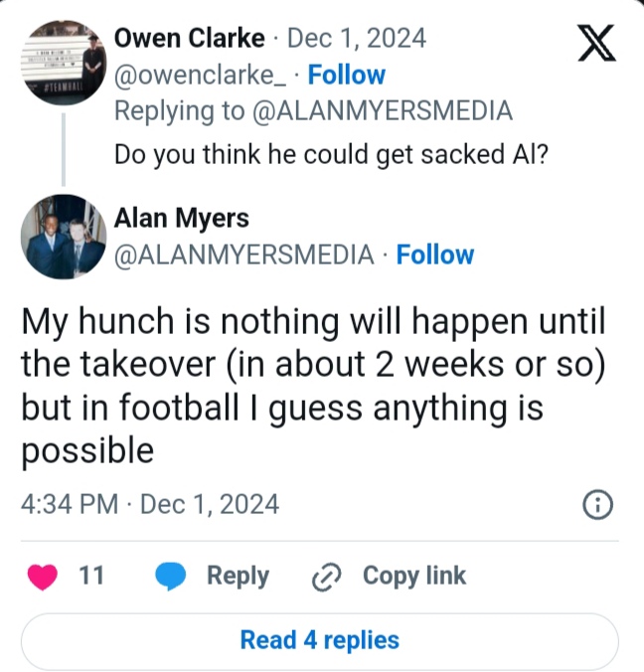This screenshot has height=672, width=644.
Task: Open Owen Clarke's profile avatar
Action: (x=64, y=64)
